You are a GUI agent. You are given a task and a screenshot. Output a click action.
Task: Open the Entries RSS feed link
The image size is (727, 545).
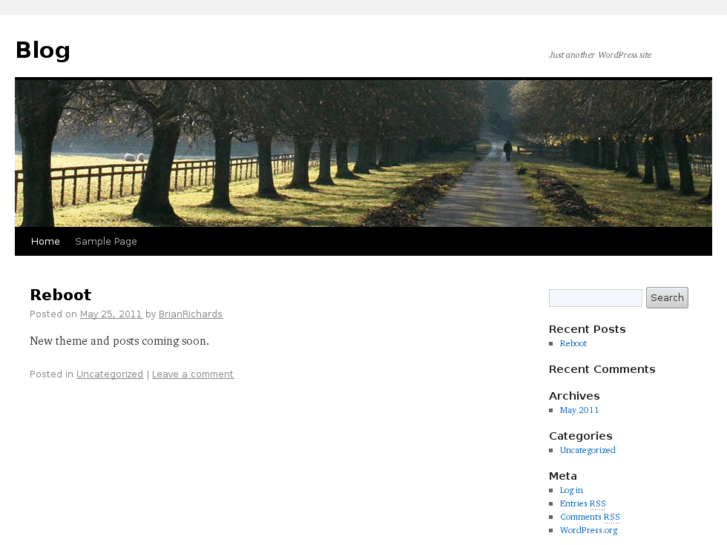(583, 503)
